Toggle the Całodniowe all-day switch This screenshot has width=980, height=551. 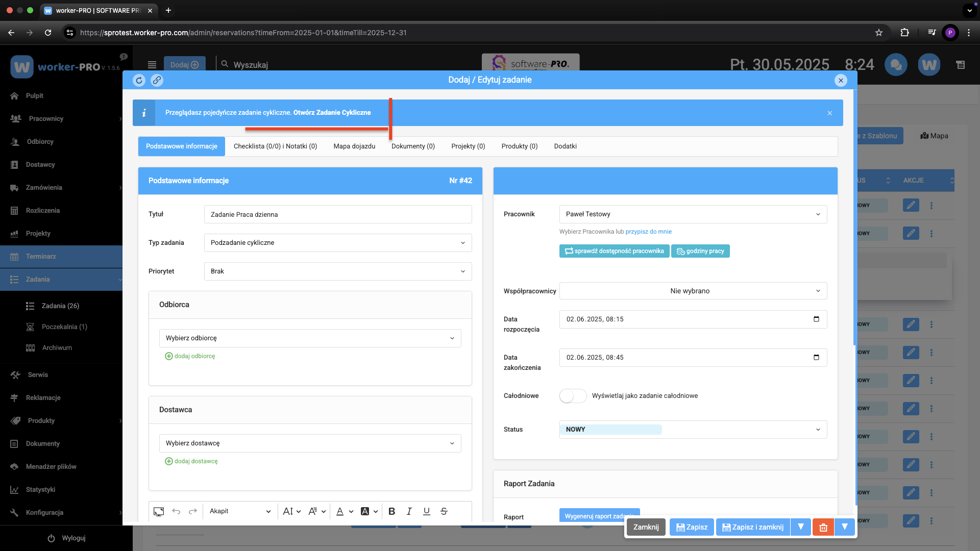click(x=573, y=396)
